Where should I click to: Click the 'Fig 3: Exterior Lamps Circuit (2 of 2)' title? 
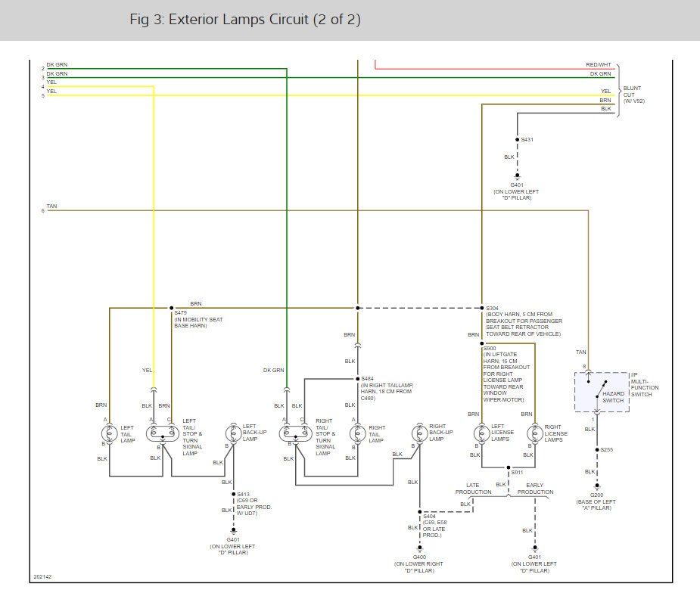(x=245, y=20)
